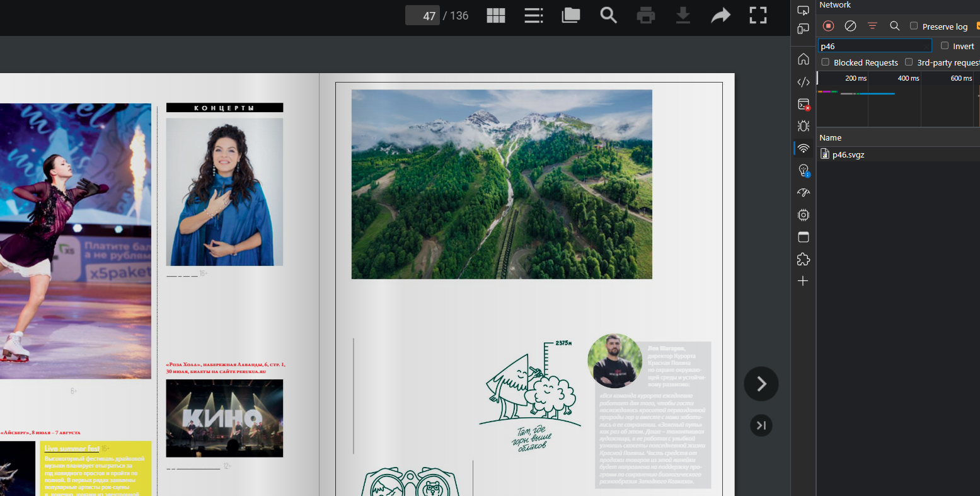Add more tools with the plus button
Screen dimensions: 980x496
click(x=803, y=281)
